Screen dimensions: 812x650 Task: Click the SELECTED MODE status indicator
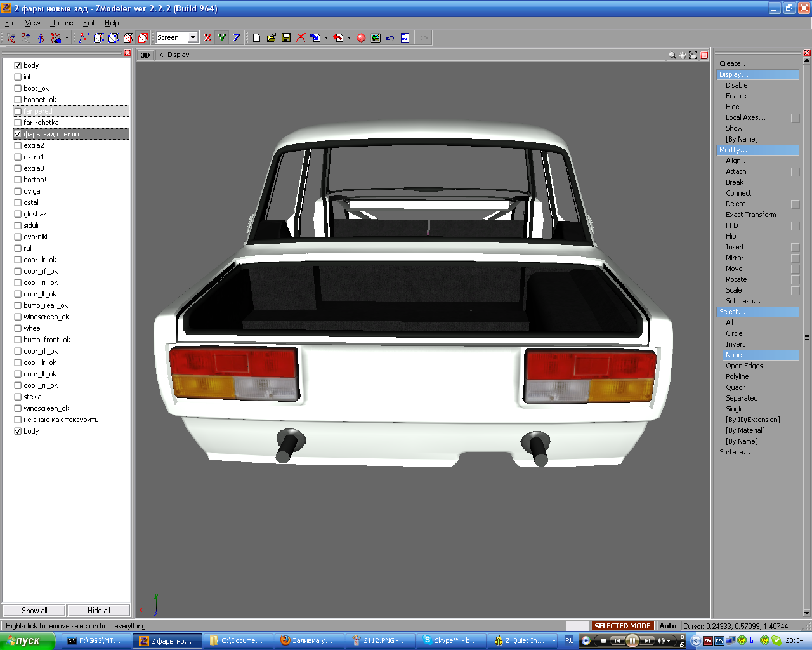pyautogui.click(x=622, y=626)
